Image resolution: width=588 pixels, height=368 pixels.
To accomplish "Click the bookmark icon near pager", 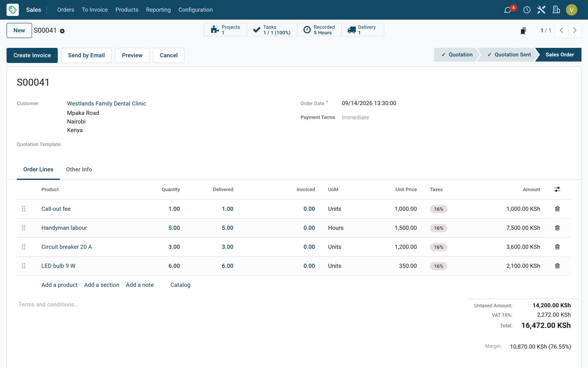I will tap(523, 31).
